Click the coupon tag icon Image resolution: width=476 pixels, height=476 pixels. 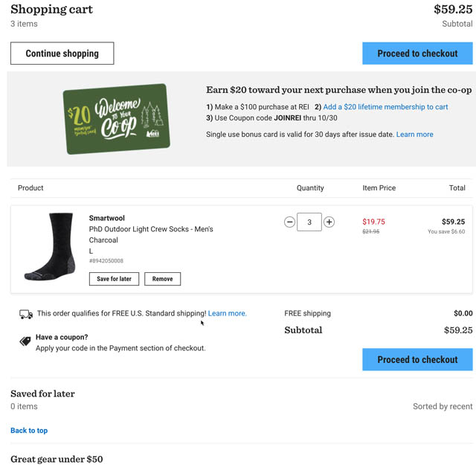point(25,341)
